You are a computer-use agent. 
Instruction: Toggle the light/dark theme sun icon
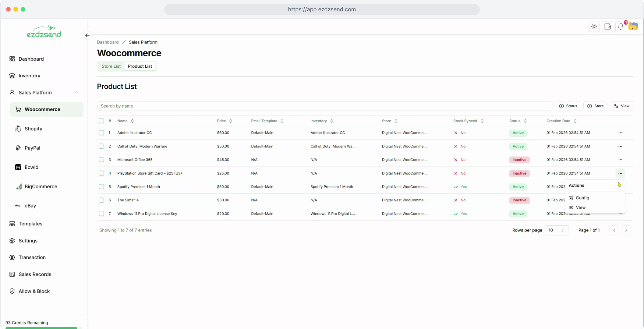(x=594, y=27)
